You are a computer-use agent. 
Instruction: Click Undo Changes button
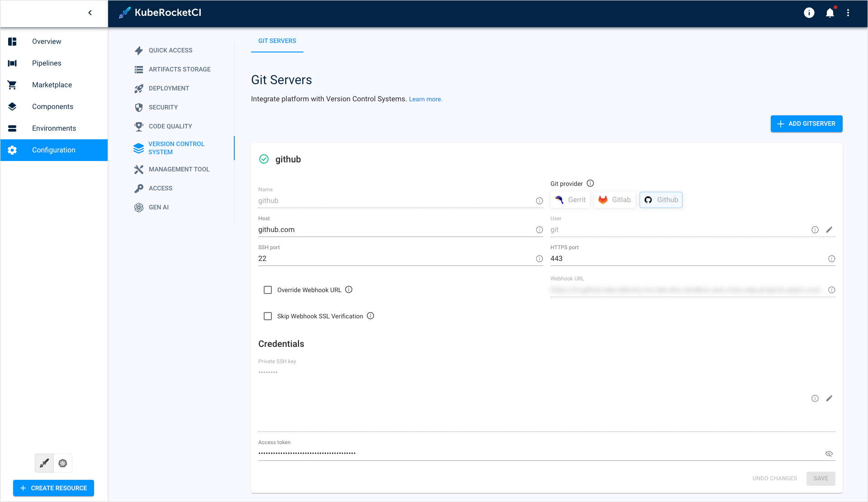775,478
